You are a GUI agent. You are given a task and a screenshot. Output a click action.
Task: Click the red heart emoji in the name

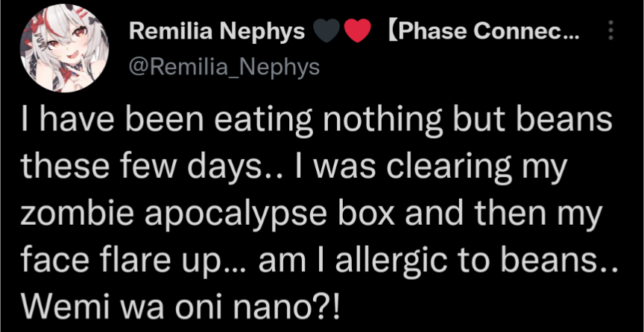(x=357, y=31)
